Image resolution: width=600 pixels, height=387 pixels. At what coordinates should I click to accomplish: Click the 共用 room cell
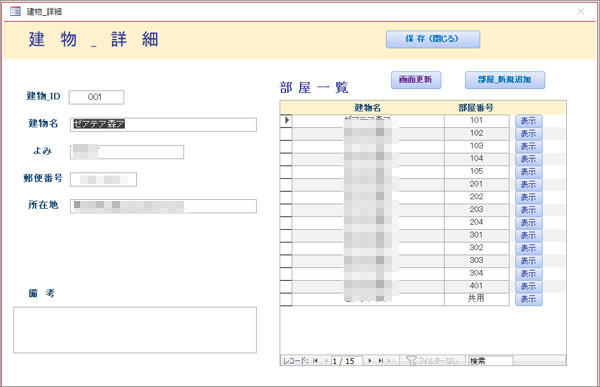477,299
